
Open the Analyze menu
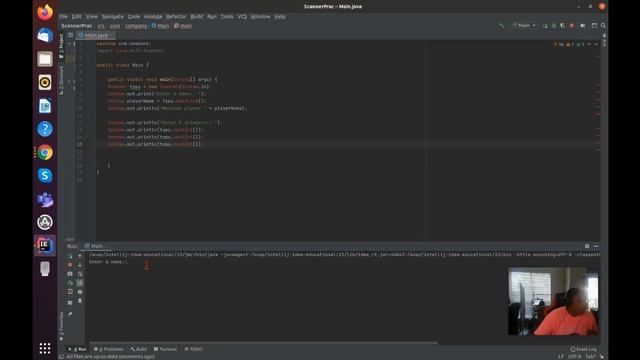[x=153, y=16]
